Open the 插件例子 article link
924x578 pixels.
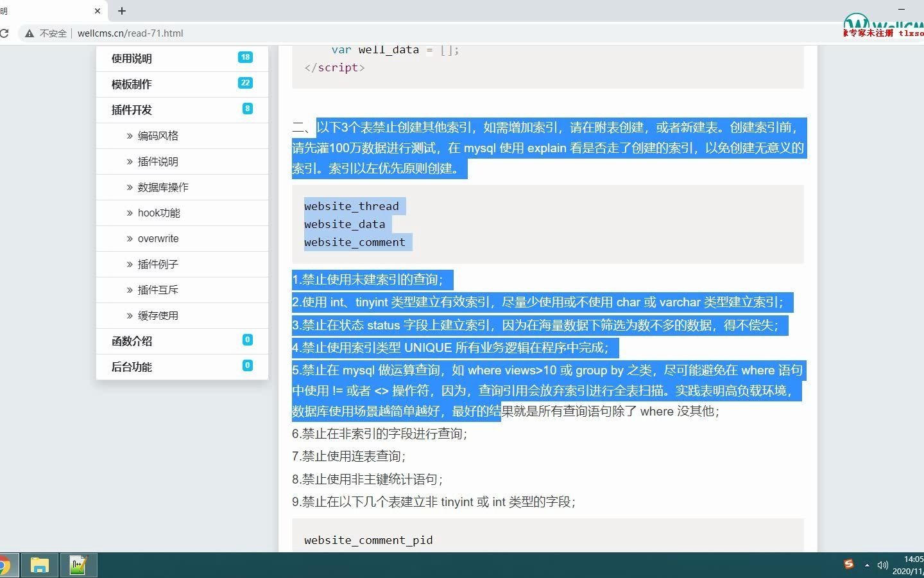(x=158, y=264)
